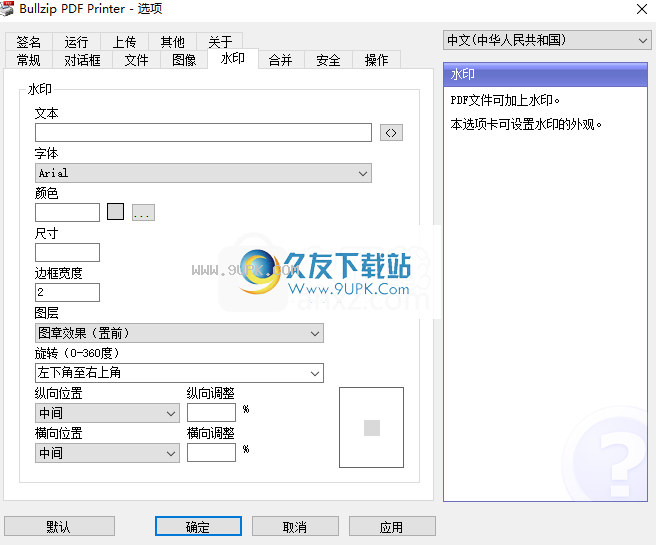Click the 应用 apply button
Viewport: 656px width, 545px height.
392,526
